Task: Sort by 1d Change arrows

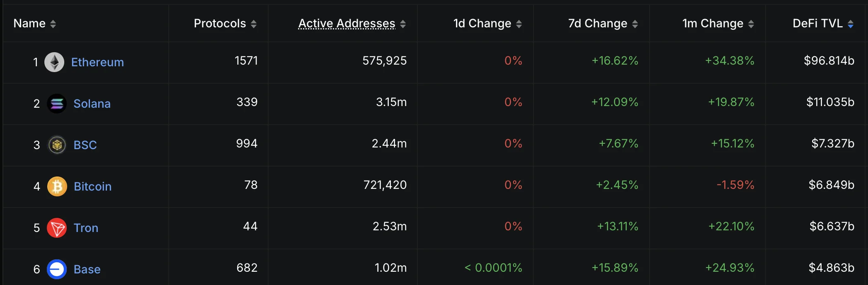Action: click(x=519, y=24)
